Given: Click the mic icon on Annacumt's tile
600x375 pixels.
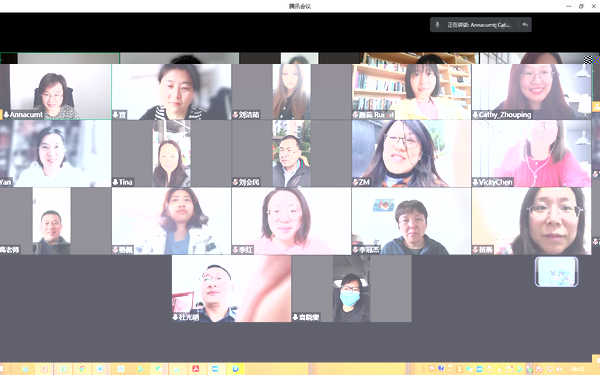Looking at the screenshot, I should 6,115.
